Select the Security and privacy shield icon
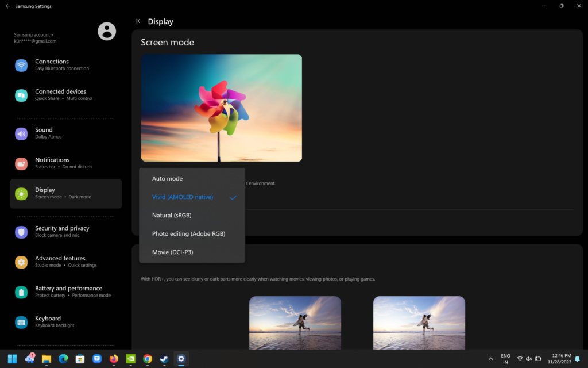Viewport: 588px width, 368px height. click(x=21, y=232)
